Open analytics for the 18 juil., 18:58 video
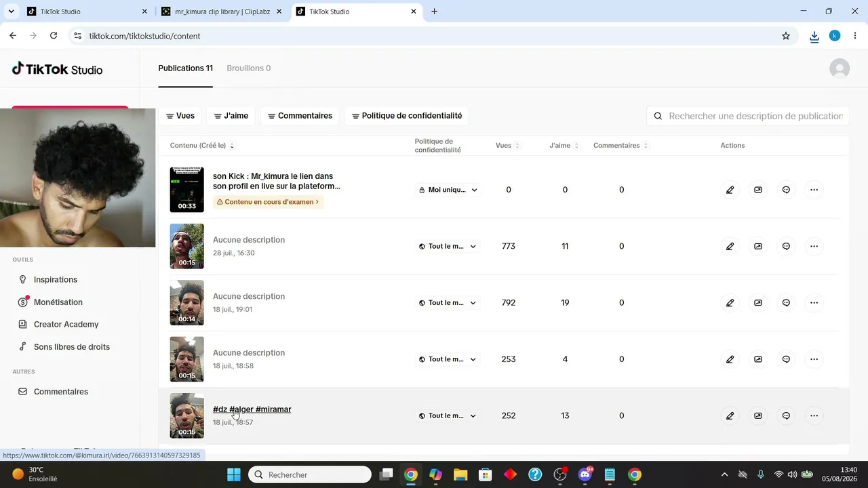 758,359
